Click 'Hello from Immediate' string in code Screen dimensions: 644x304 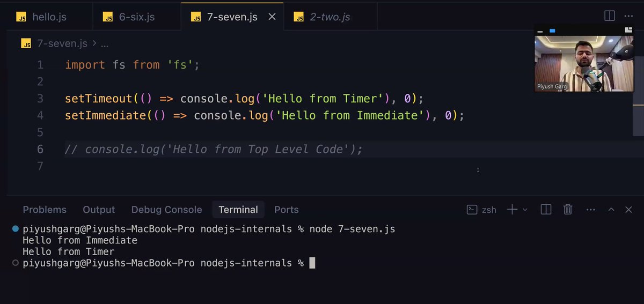point(349,115)
